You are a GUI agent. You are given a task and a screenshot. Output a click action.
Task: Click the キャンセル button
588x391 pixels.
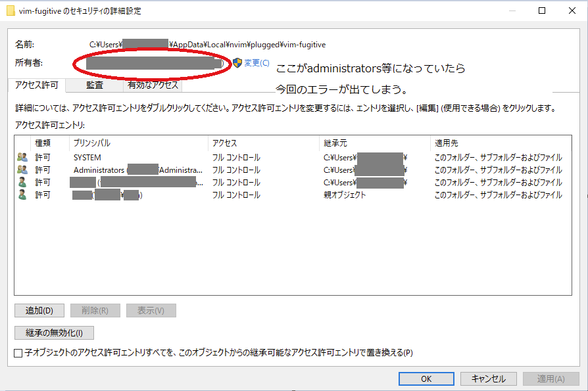489,379
